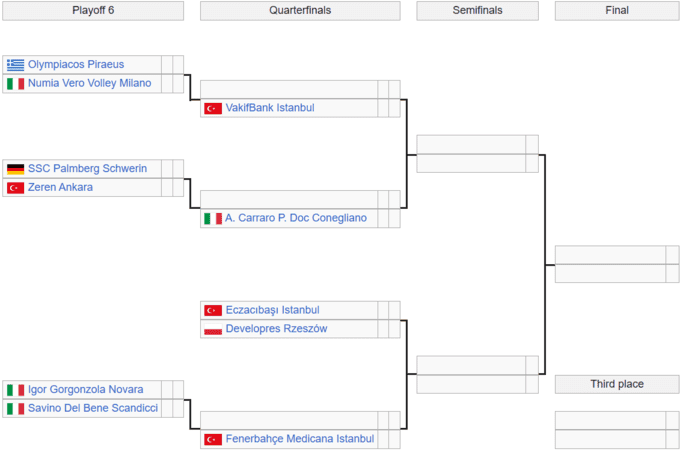This screenshot has height=452, width=680.
Task: Click the Quarterfinals column header
Action: tap(300, 11)
